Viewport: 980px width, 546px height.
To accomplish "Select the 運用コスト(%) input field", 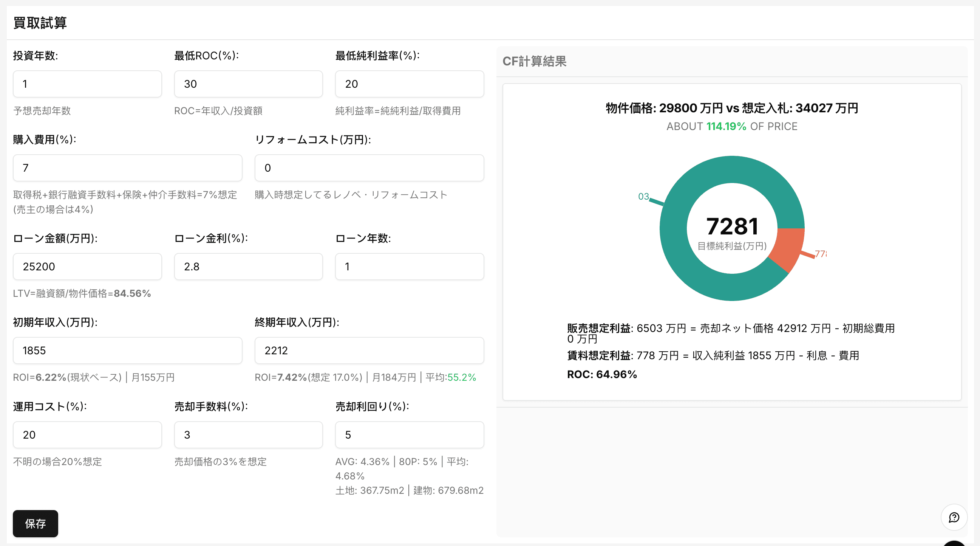I will pyautogui.click(x=87, y=435).
